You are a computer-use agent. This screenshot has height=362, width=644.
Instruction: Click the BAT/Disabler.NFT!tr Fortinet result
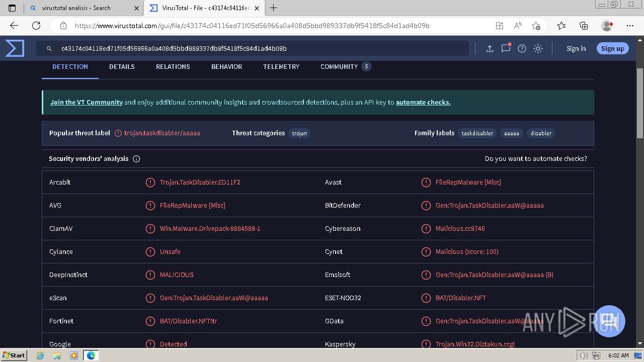(189, 321)
